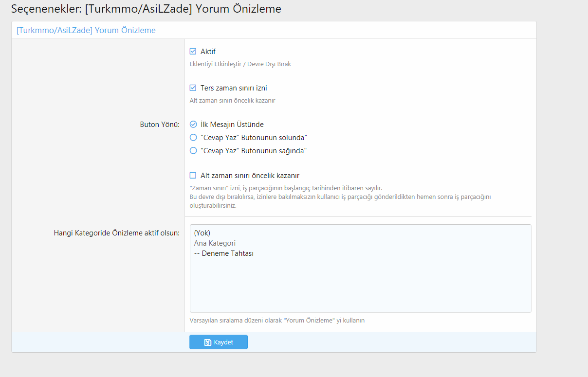Click the Kaydet save button

(x=219, y=342)
